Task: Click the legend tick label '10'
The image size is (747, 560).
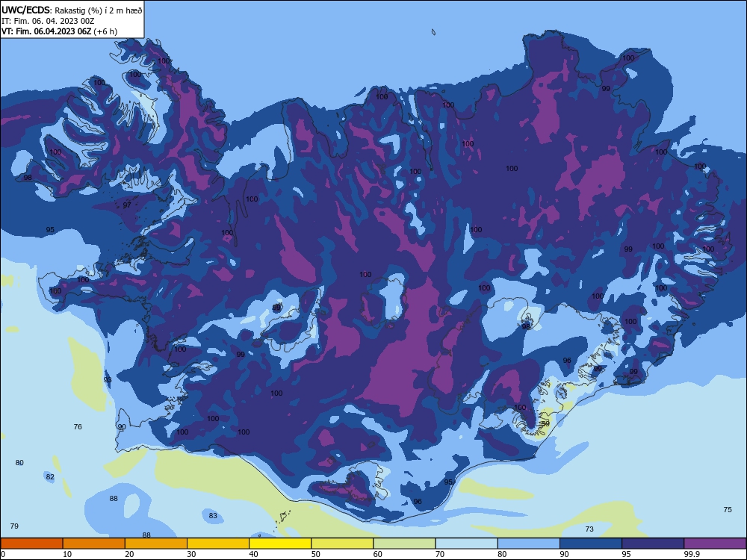Action: click(x=67, y=554)
